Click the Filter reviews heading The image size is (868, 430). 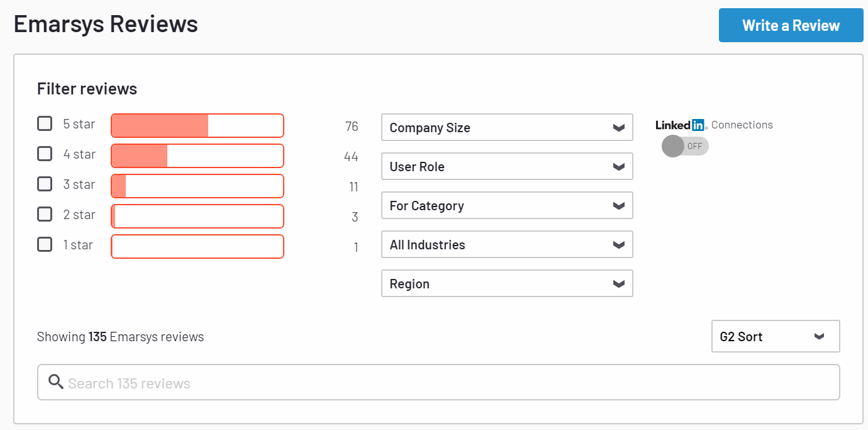(87, 89)
